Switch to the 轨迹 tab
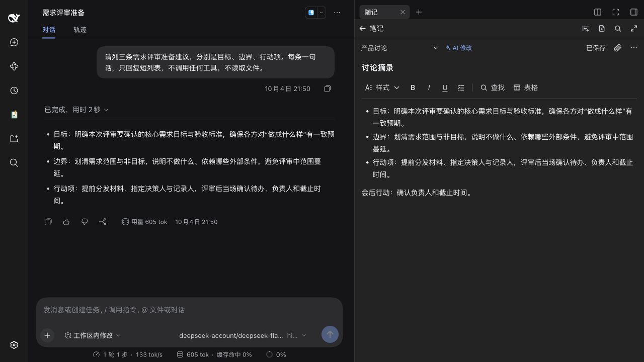 tap(80, 30)
